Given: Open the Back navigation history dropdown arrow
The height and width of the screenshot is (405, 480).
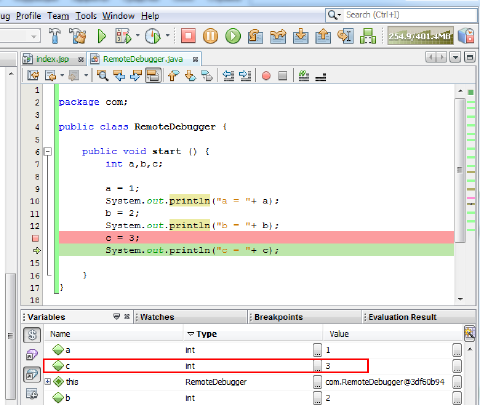Looking at the screenshot, I should 62,76.
